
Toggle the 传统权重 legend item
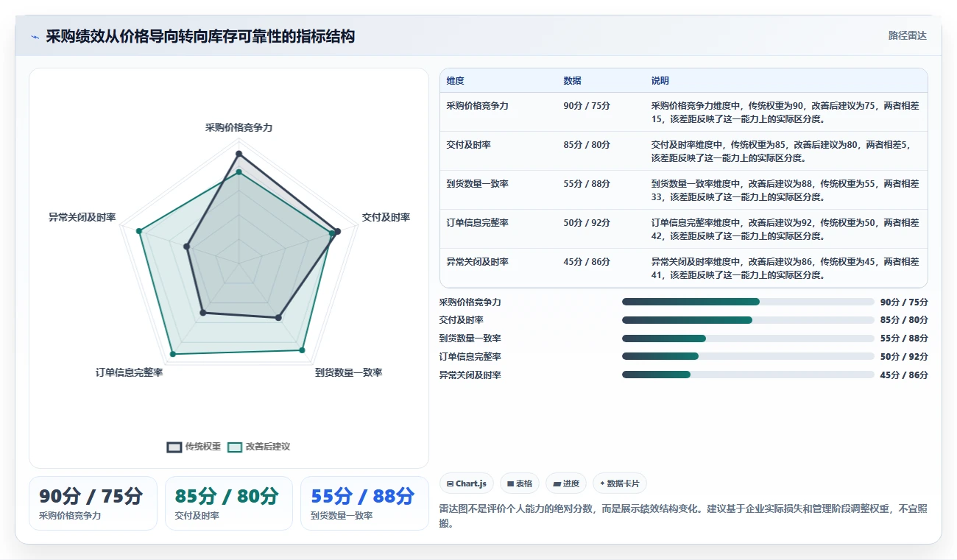pos(194,447)
